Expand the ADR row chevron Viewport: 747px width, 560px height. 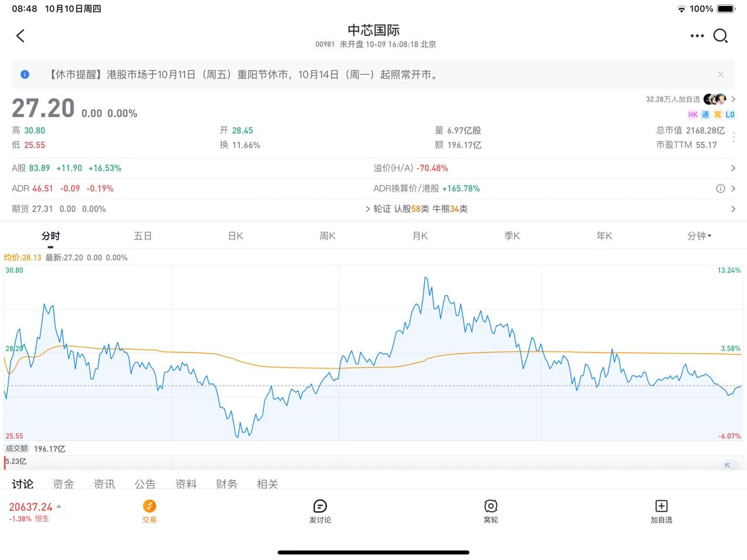734,188
